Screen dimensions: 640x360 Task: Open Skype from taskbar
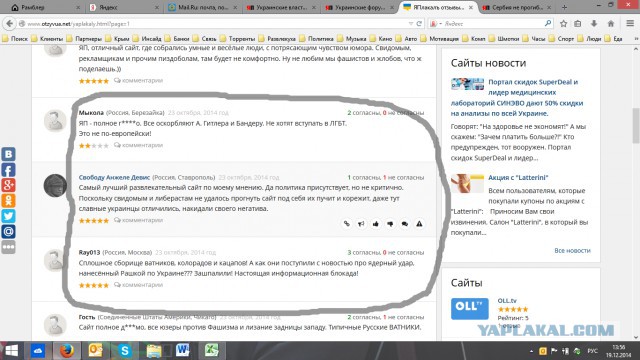[x=124, y=351]
